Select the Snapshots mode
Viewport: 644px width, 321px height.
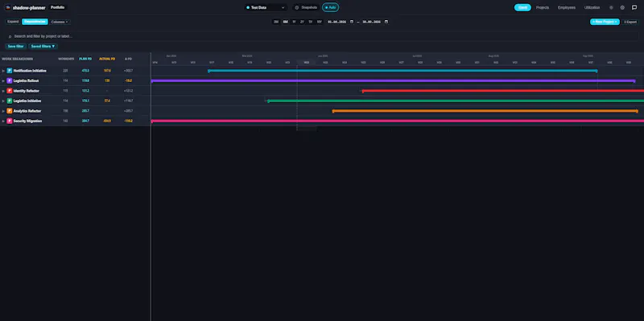click(x=306, y=7)
